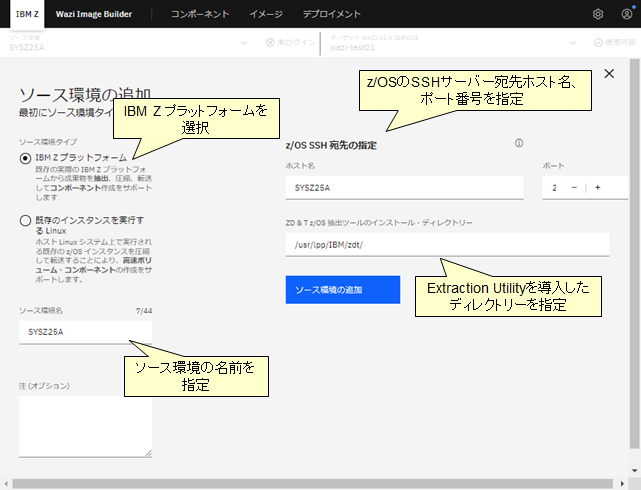Open the settings gear icon
Screen dimensions: 641x490
[598, 14]
